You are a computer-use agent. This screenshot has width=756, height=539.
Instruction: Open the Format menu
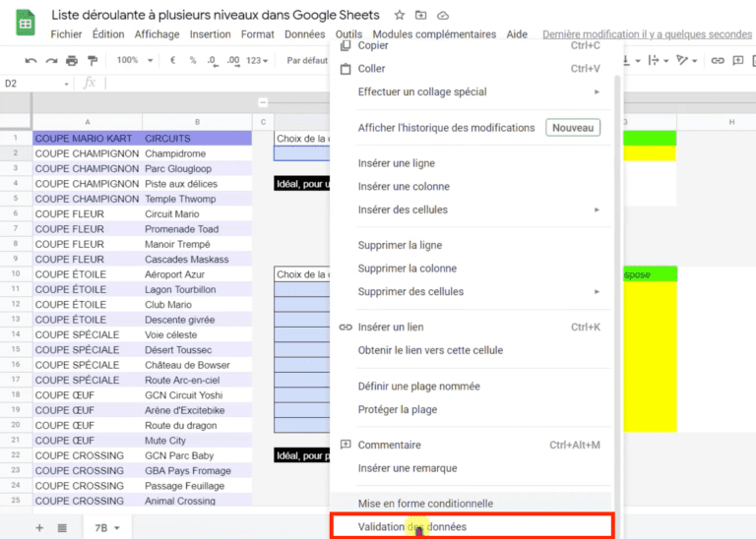(258, 34)
